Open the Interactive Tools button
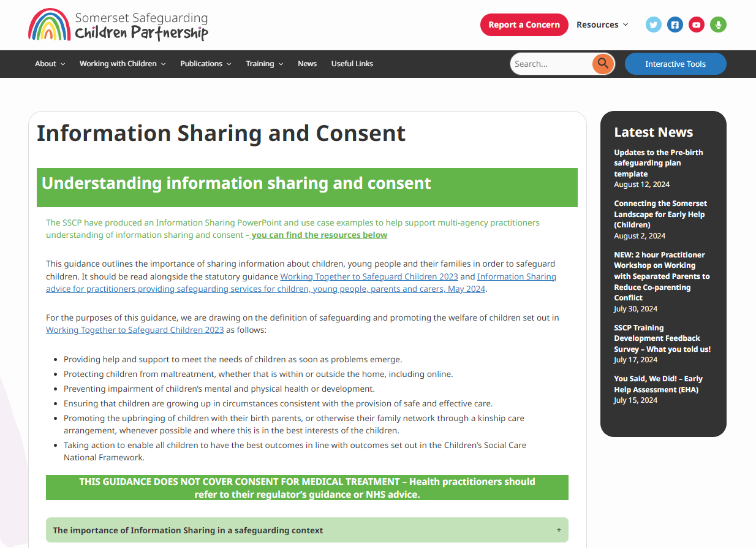 (675, 64)
